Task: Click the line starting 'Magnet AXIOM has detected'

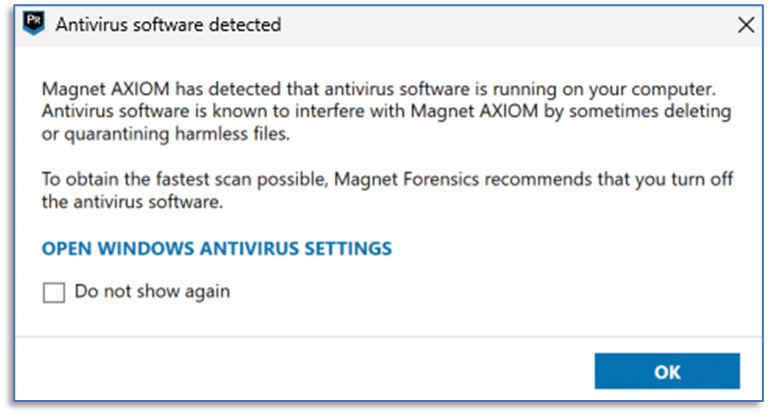Action: coord(379,89)
